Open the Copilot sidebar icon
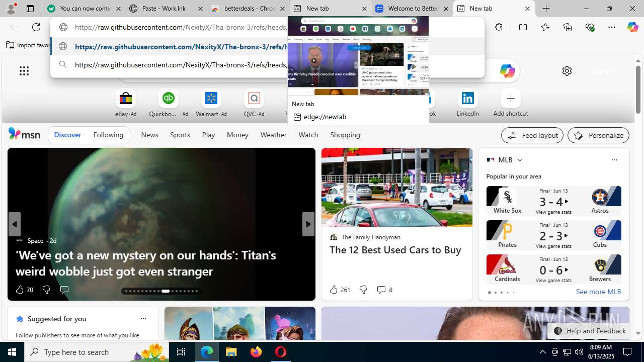 point(632,27)
